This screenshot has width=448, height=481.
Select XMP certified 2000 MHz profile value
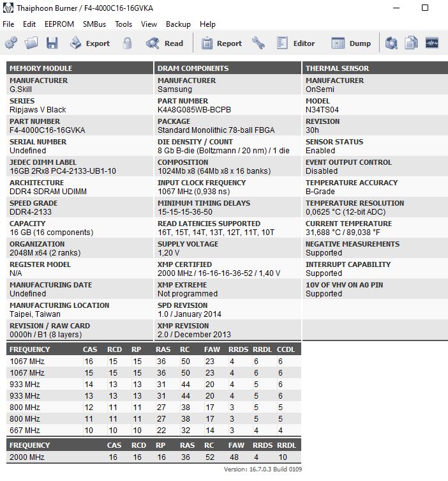(219, 273)
